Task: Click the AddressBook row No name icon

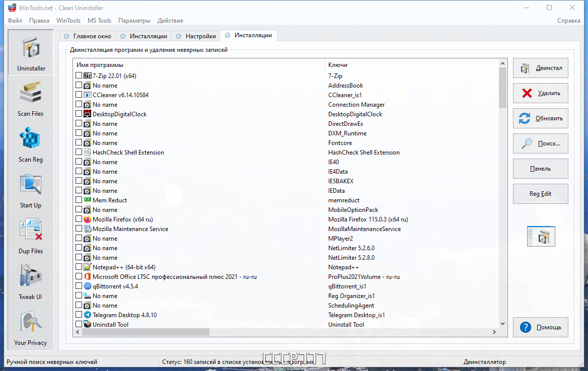Action: [88, 86]
